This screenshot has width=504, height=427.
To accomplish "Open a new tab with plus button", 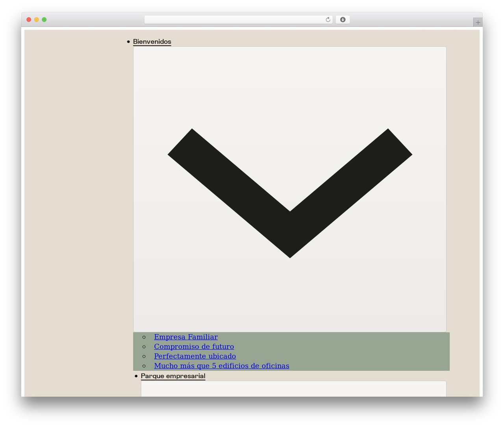I will click(x=478, y=22).
